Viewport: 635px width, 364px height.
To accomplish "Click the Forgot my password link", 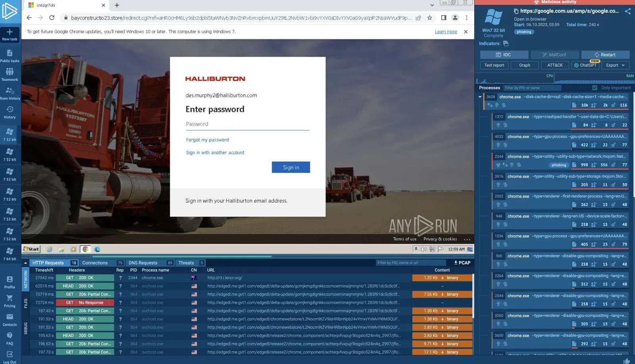I will coord(207,140).
